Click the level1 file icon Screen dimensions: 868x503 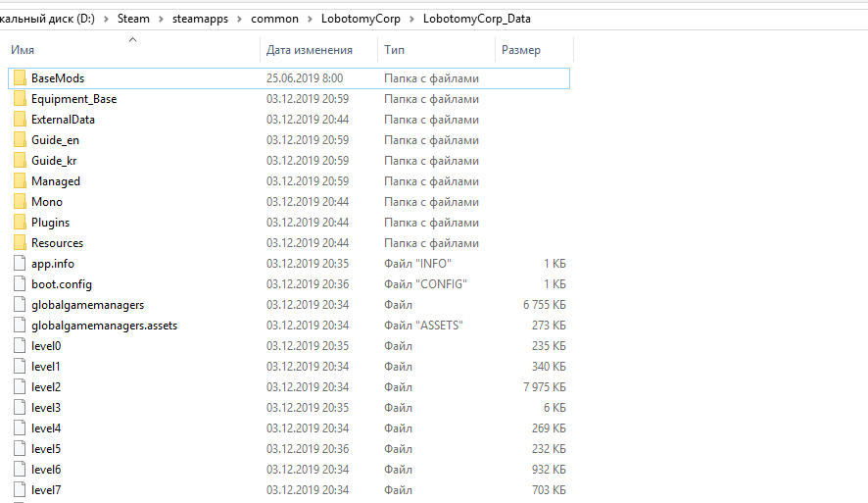point(20,366)
